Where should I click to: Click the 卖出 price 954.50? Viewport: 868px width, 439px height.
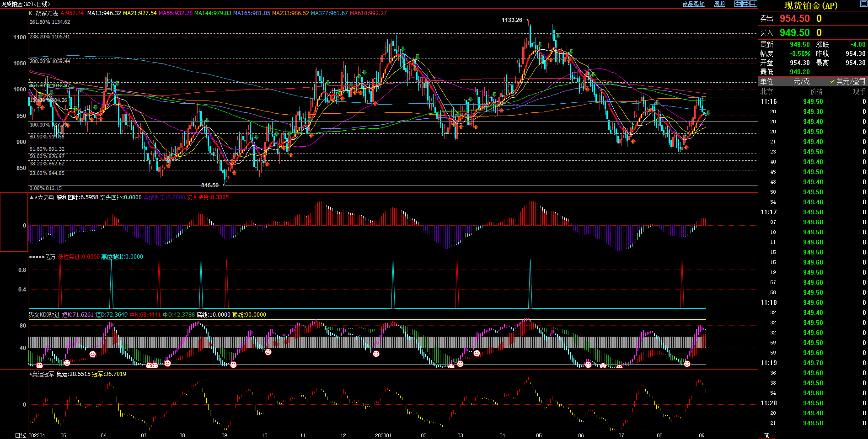[794, 19]
